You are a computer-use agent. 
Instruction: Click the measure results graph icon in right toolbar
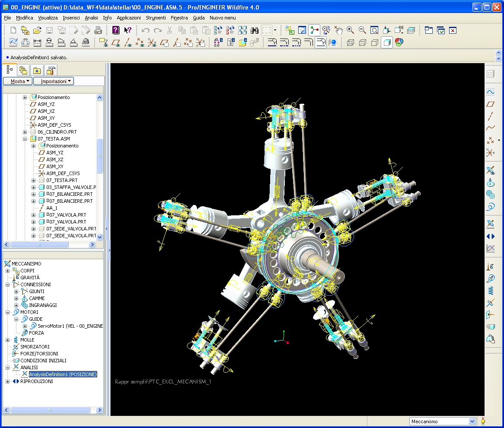(491, 248)
